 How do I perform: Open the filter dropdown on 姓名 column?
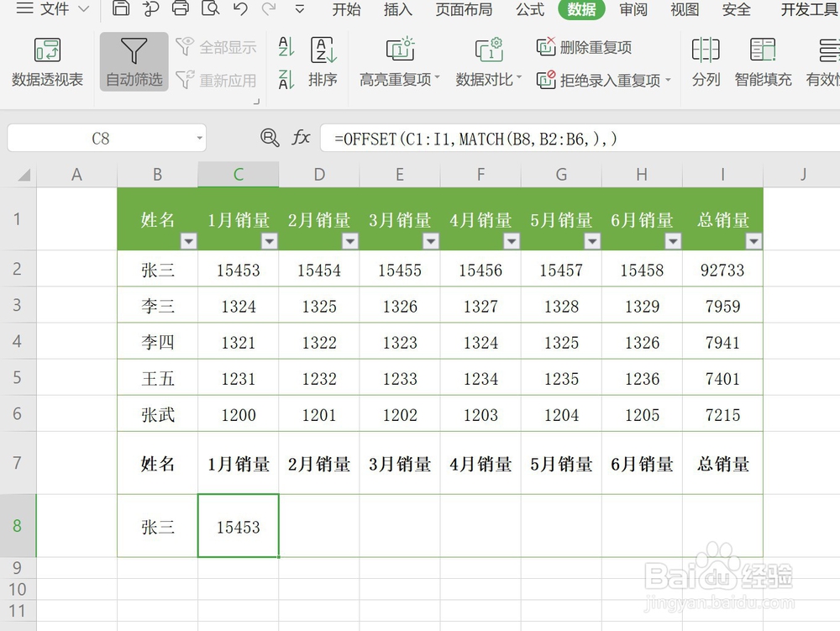188,241
